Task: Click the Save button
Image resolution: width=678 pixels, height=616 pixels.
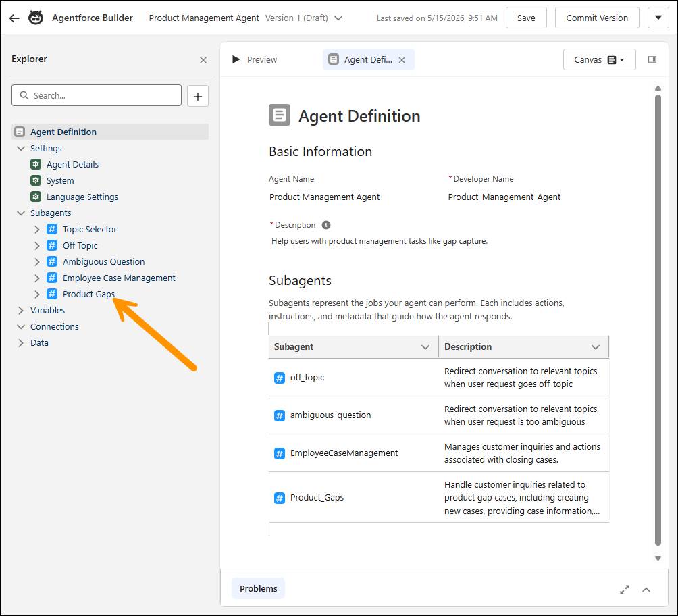Action: [x=526, y=18]
